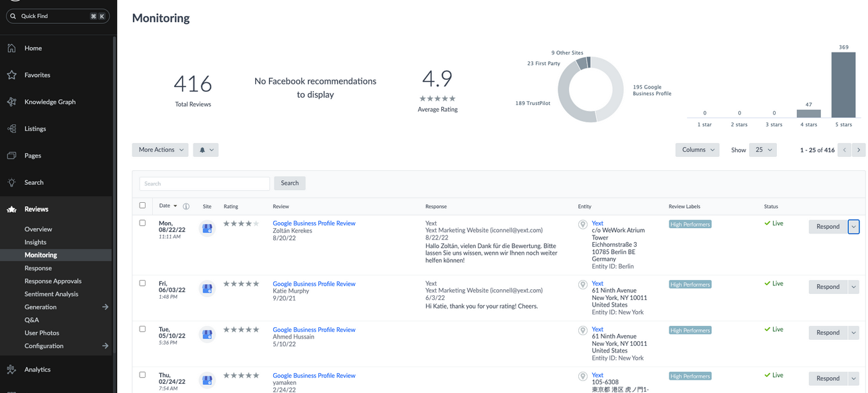Select the Katie Murphy review checkbox
This screenshot has width=868, height=393.
(142, 283)
